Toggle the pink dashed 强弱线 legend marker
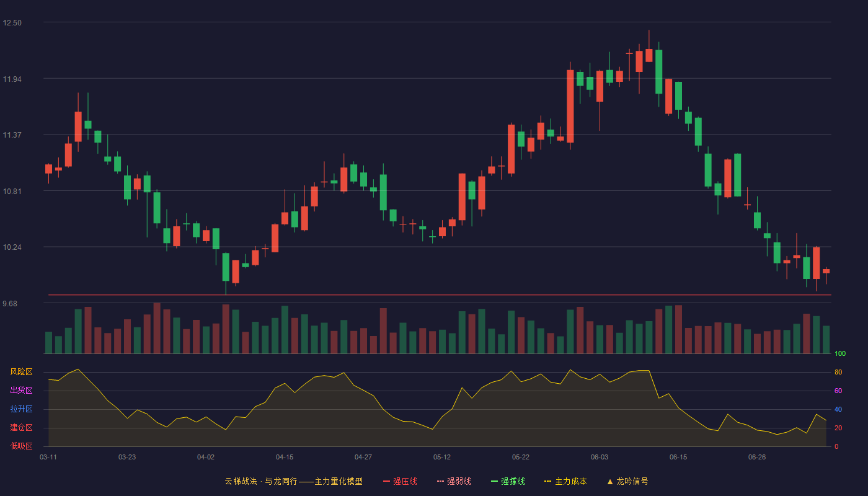This screenshot has width=868, height=496. [440, 481]
